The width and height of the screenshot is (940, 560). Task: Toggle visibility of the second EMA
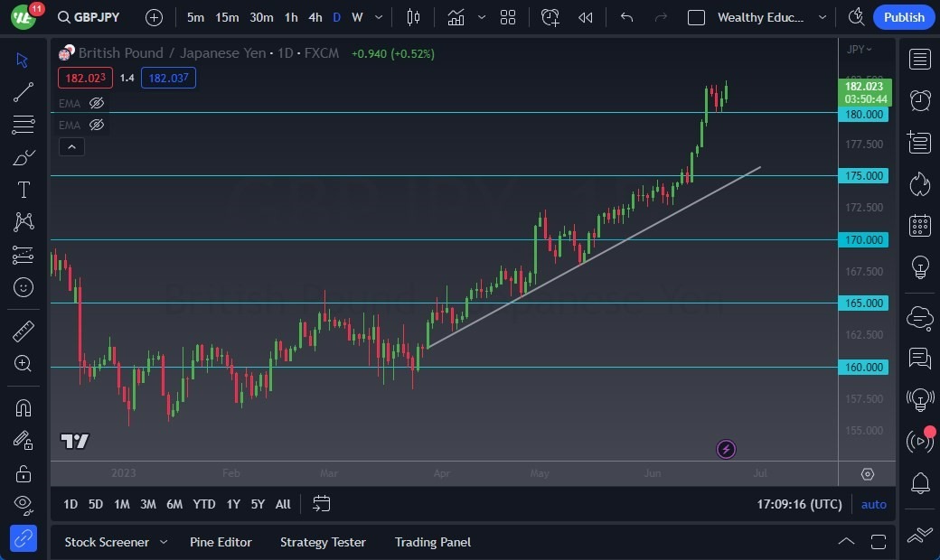click(x=97, y=125)
